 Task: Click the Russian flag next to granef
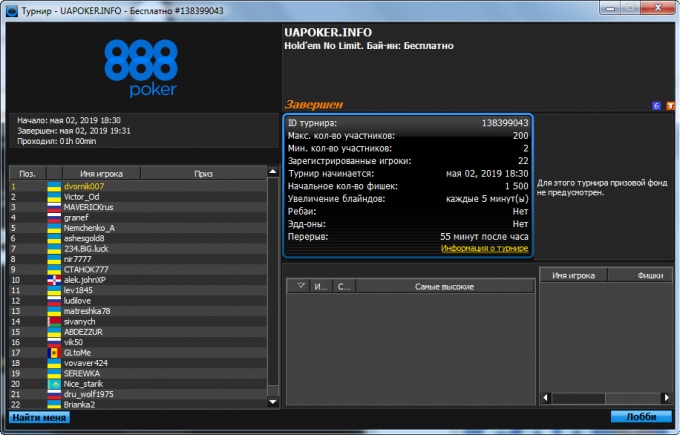(54, 218)
